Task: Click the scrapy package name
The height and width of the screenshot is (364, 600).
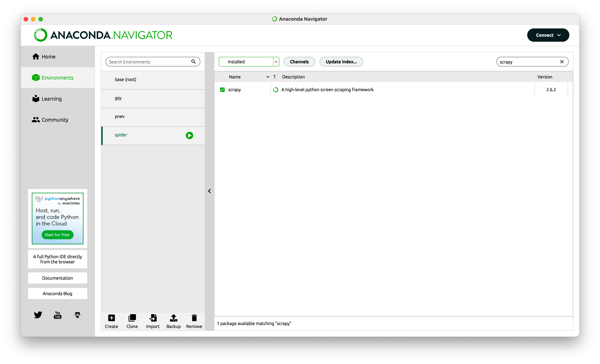Action: pos(234,90)
